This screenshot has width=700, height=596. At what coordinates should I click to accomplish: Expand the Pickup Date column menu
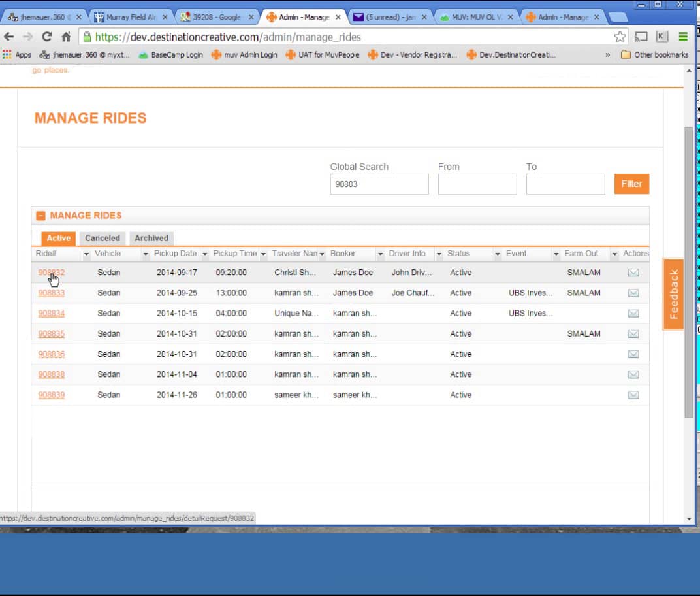point(204,254)
